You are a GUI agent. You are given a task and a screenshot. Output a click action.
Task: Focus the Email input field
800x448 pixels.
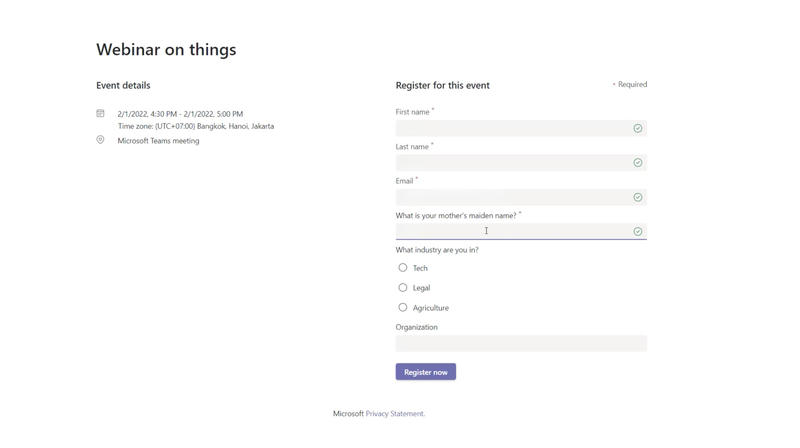click(x=510, y=197)
